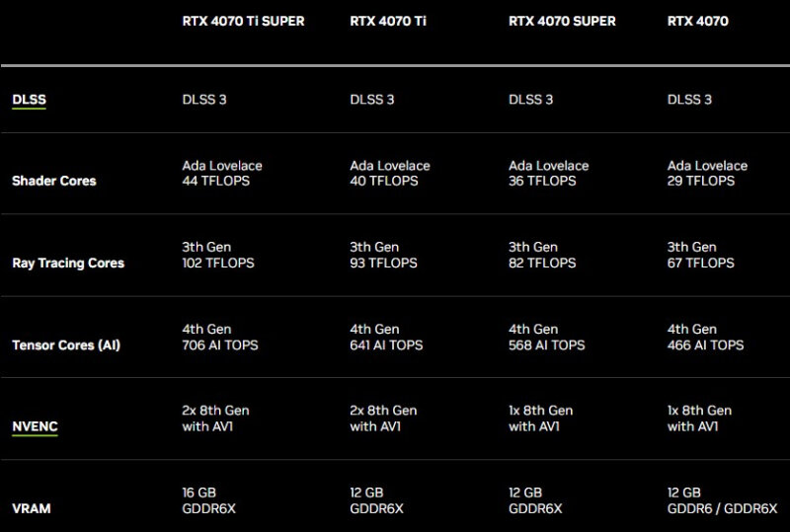Viewport: 790px width, 532px height.
Task: Click the Tensor Cores (AI) row label
Action: coord(66,345)
